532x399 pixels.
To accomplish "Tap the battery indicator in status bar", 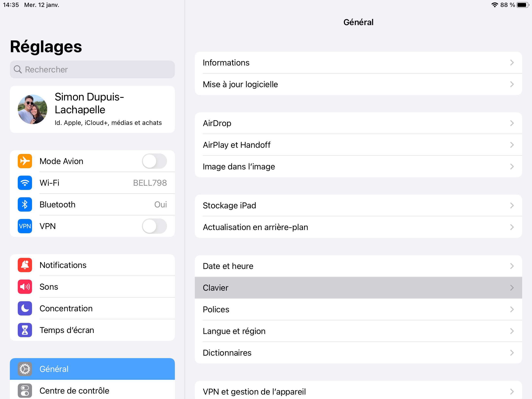I will coord(523,5).
